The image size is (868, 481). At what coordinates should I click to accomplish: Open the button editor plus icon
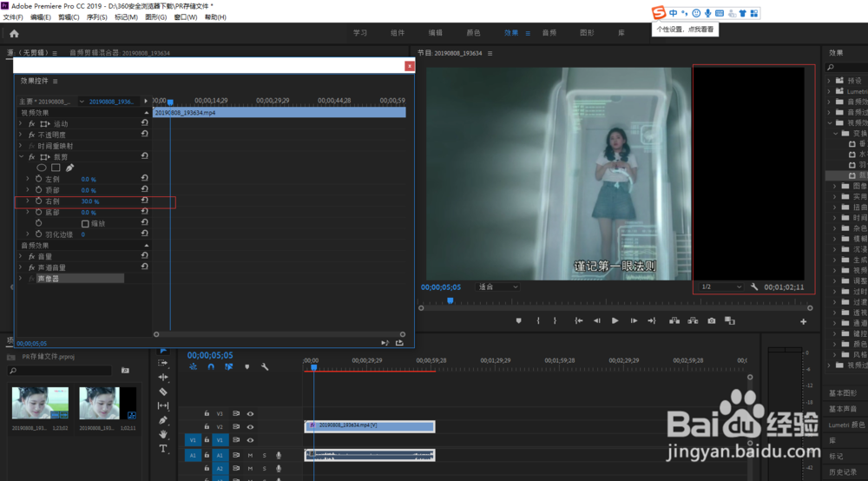[x=803, y=321]
